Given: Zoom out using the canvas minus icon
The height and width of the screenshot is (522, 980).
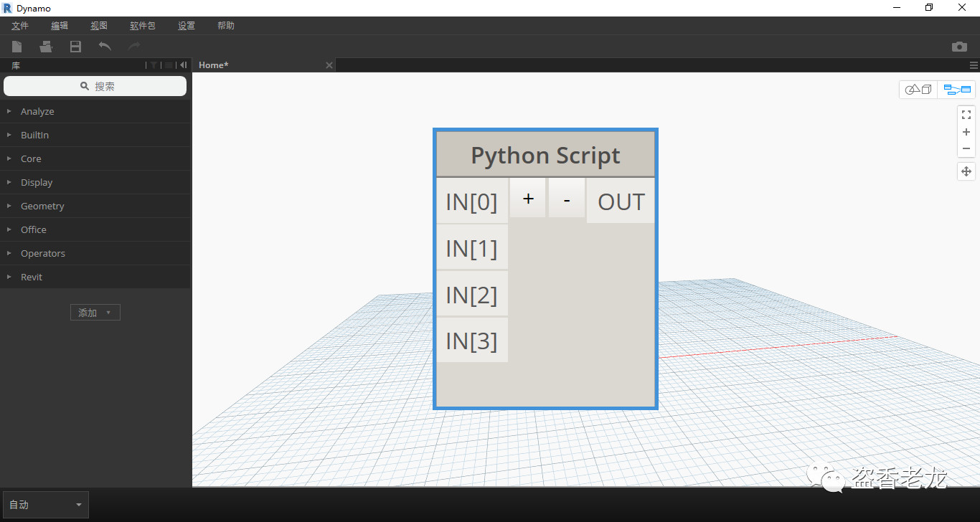Looking at the screenshot, I should coord(966,148).
